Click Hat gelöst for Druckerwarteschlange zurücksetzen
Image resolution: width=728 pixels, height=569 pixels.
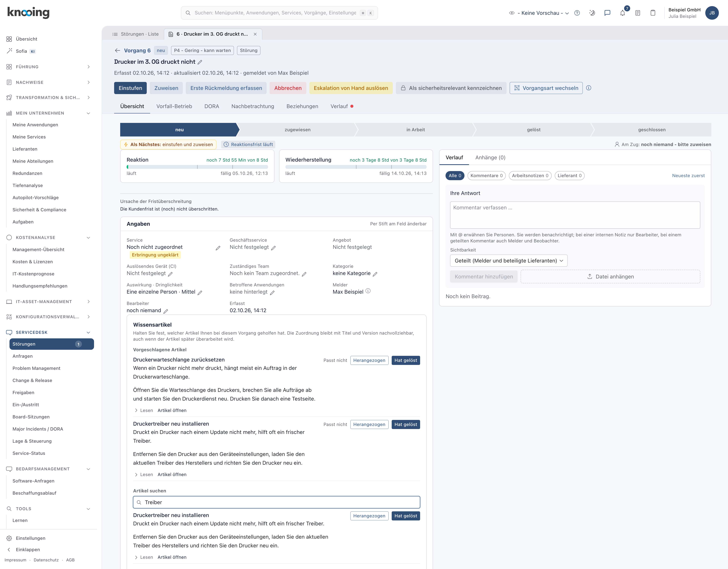(406, 361)
